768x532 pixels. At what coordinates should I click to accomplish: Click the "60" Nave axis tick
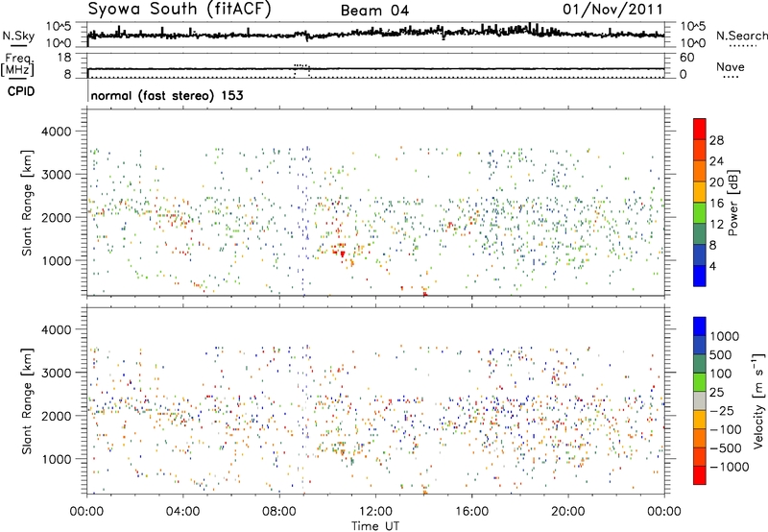686,58
